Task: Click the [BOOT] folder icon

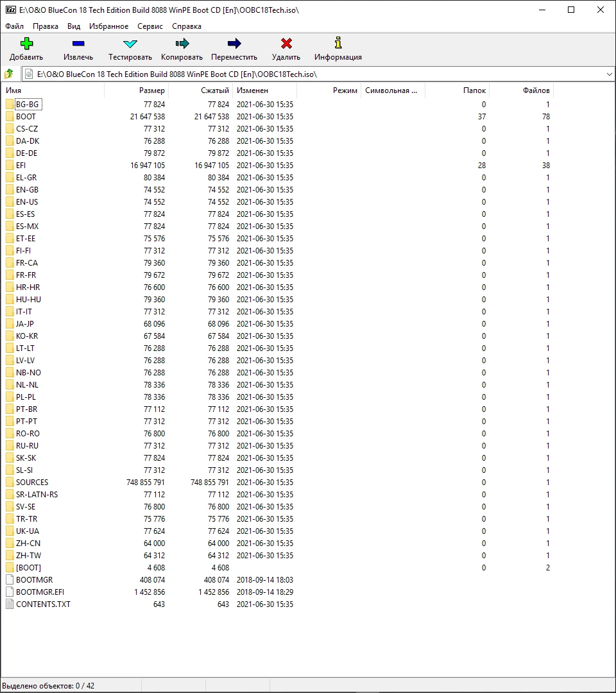Action: [x=10, y=567]
